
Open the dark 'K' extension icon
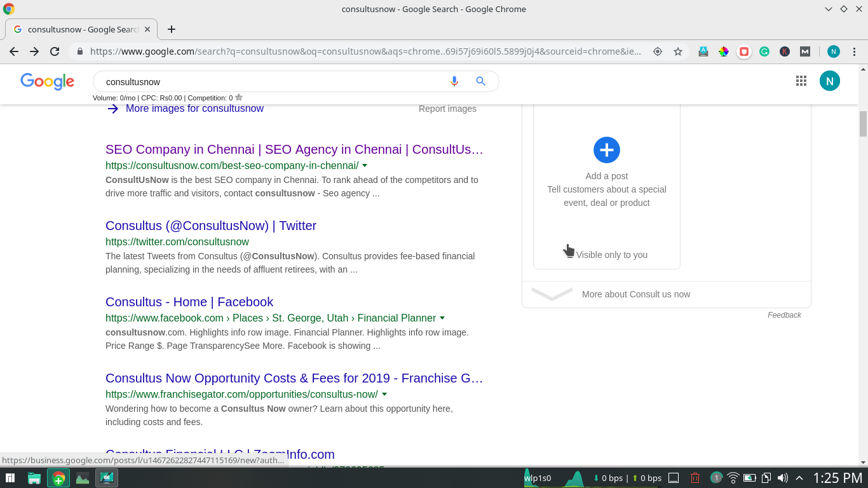click(785, 51)
